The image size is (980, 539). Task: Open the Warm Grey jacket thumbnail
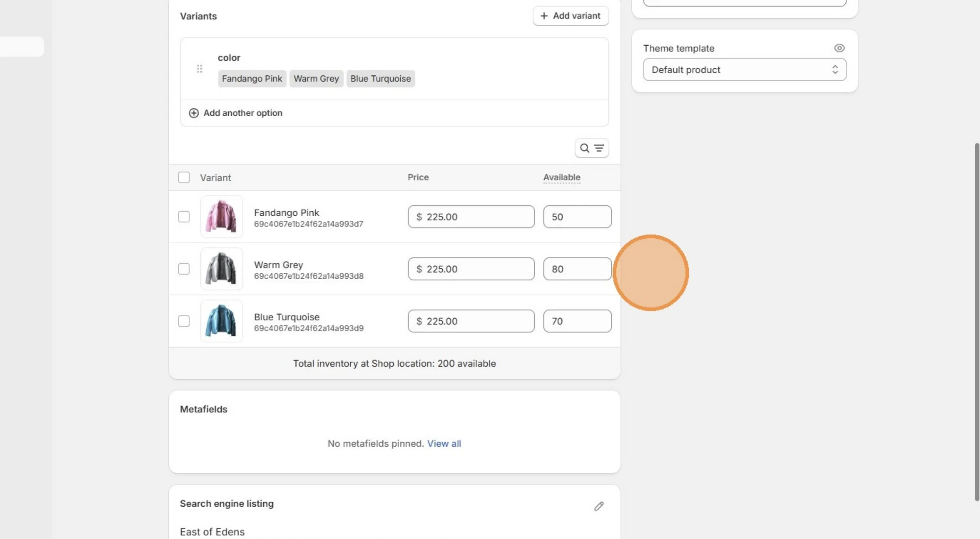pos(222,269)
